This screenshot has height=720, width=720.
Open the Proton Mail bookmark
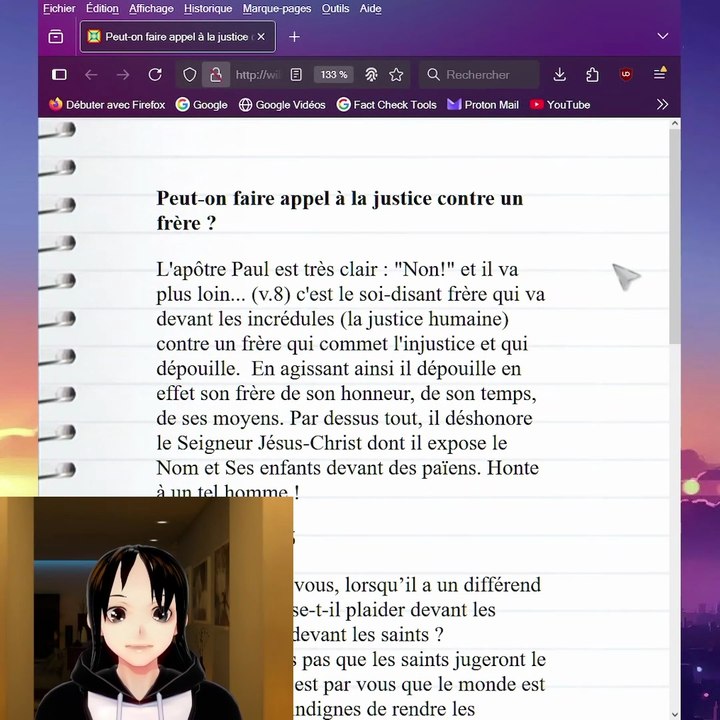(x=483, y=105)
